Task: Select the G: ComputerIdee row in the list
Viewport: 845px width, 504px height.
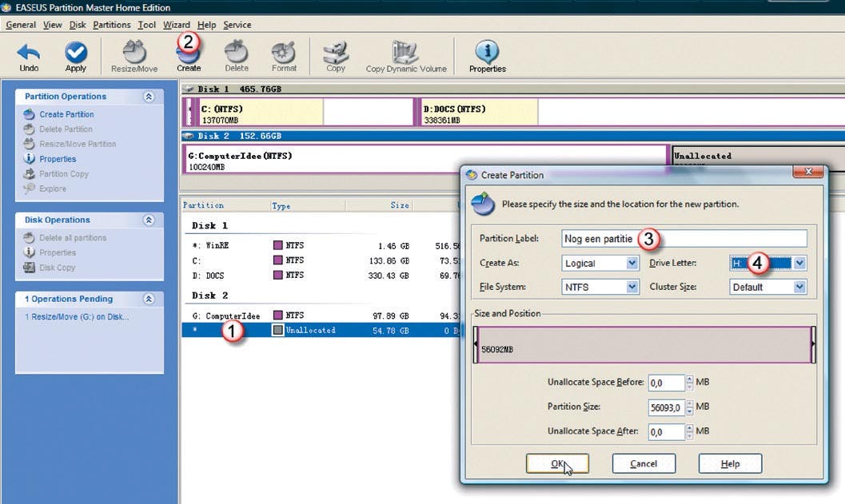Action: coord(321,315)
